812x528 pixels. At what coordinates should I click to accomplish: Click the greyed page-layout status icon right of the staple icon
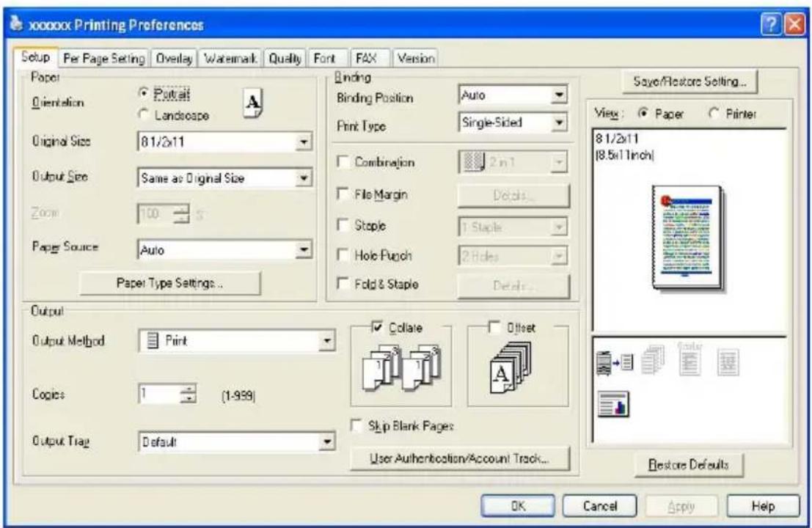click(x=728, y=362)
